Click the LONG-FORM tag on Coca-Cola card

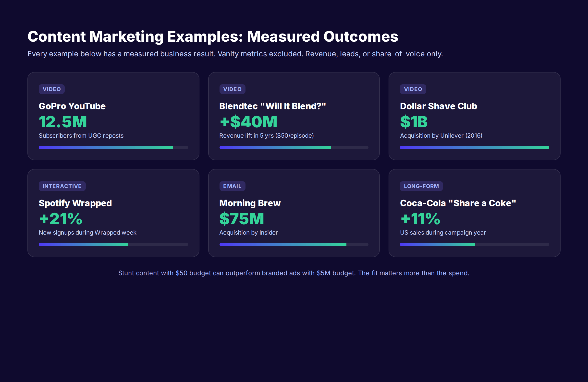(421, 186)
